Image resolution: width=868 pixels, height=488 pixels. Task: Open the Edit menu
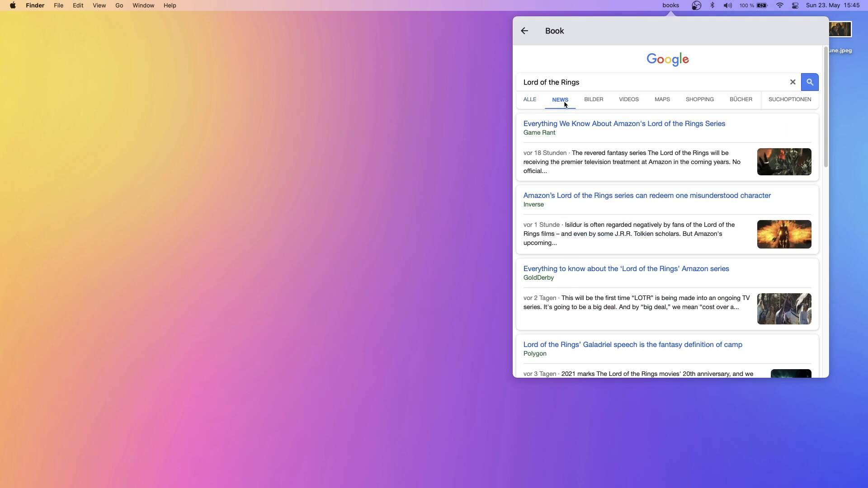pyautogui.click(x=78, y=5)
